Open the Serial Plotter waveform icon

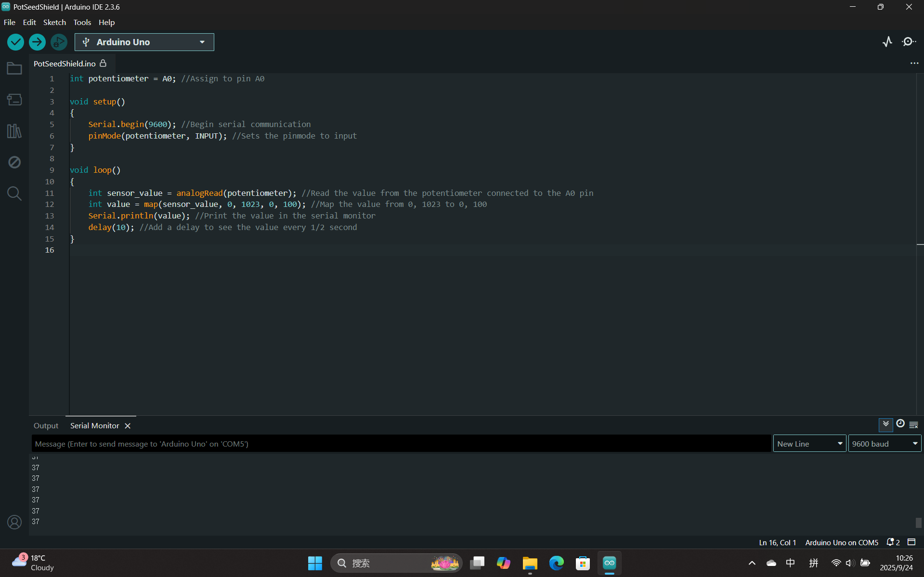click(887, 42)
